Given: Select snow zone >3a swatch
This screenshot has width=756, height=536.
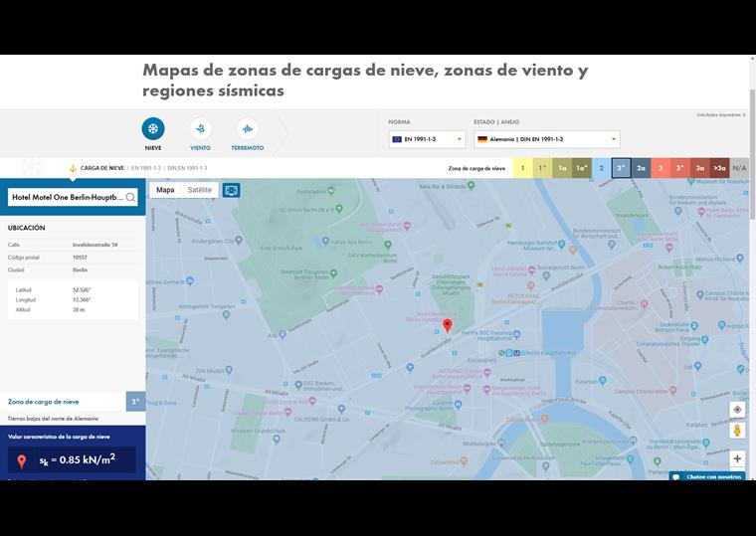Looking at the screenshot, I should point(719,168).
